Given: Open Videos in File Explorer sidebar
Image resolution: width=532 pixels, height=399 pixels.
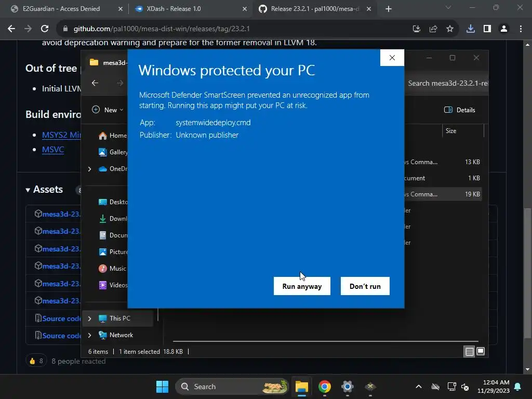Looking at the screenshot, I should pos(113,285).
